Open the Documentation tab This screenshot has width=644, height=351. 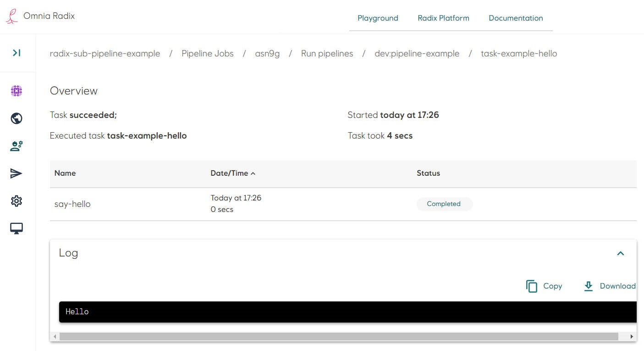click(x=516, y=18)
